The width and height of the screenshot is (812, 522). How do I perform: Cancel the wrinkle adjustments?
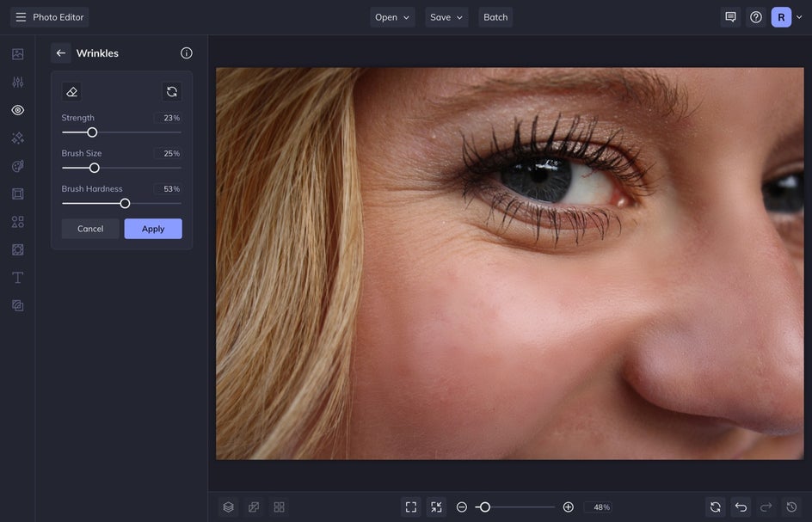(x=90, y=229)
